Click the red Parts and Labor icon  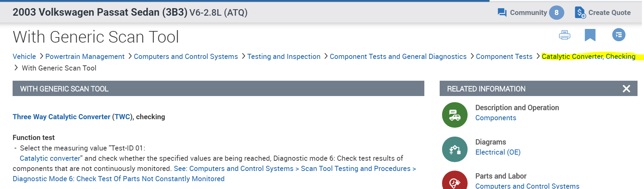(455, 181)
